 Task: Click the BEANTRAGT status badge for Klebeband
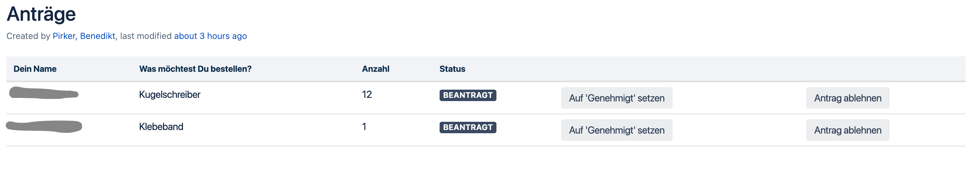tap(467, 127)
